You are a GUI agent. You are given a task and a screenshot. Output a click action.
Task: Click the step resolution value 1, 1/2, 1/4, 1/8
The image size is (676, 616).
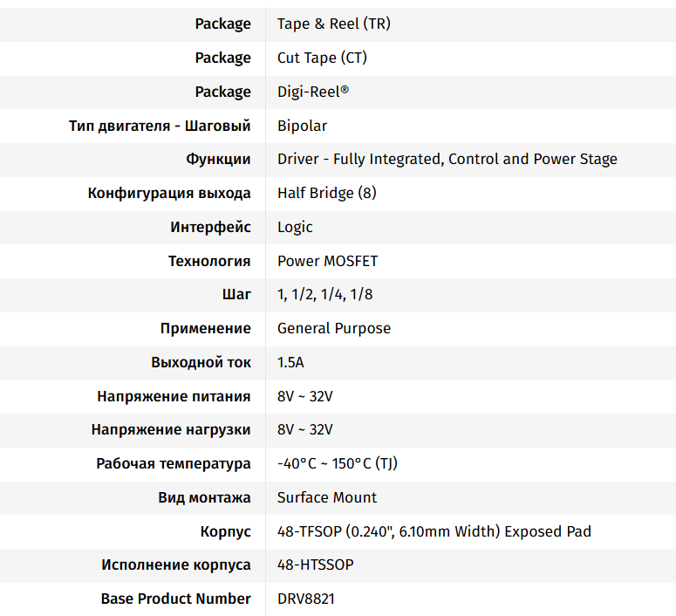(x=324, y=294)
